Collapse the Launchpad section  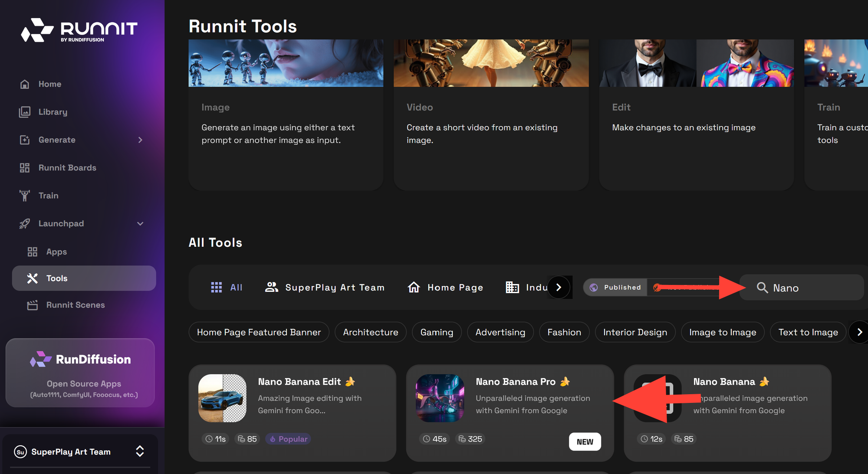click(x=140, y=224)
